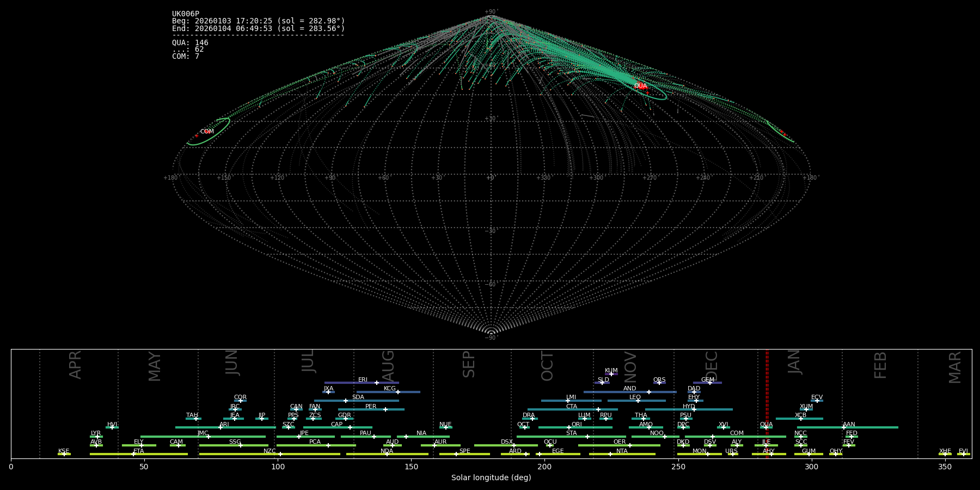Click the peak cross on the LYR bar
Screen dimensions: 980x490
[x=97, y=437]
